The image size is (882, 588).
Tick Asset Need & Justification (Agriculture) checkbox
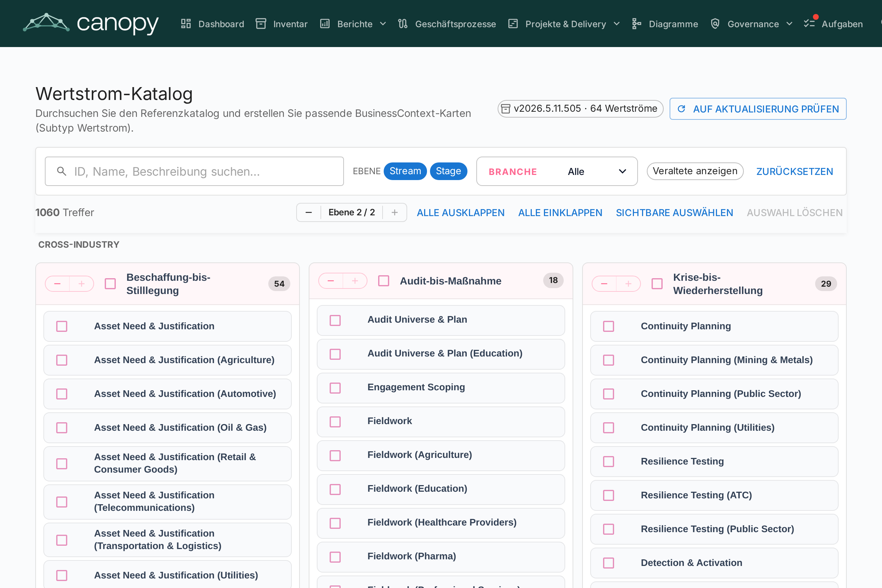coord(62,360)
